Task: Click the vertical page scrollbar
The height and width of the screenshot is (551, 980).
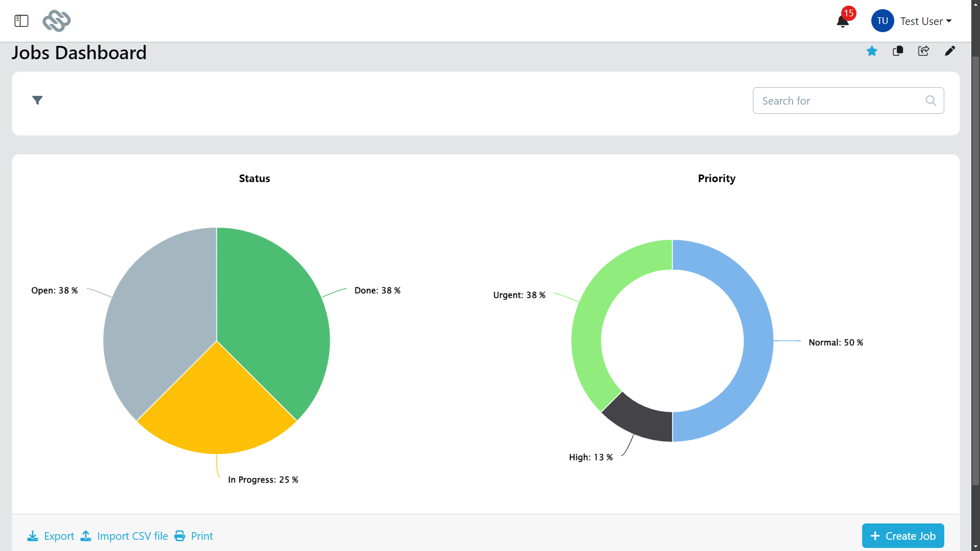Action: [x=975, y=270]
